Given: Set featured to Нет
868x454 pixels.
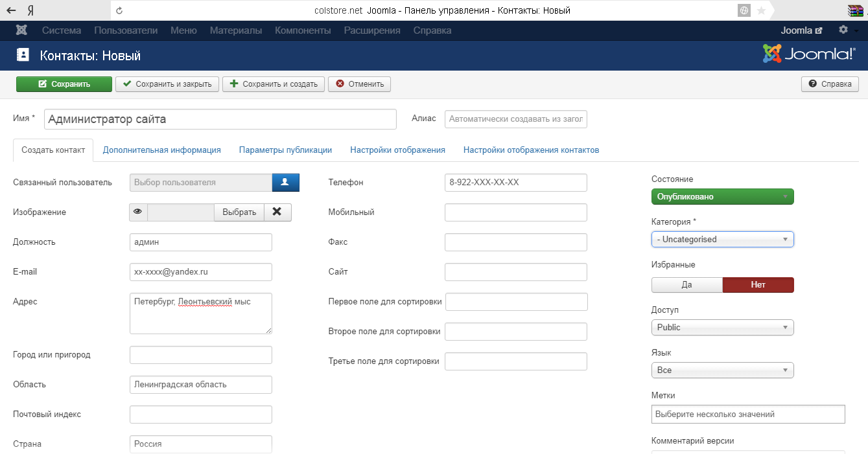Looking at the screenshot, I should coord(758,285).
